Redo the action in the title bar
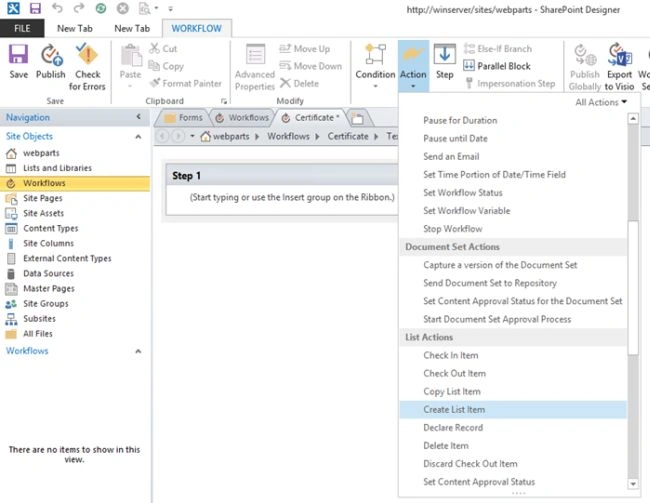This screenshot has width=650, height=503. pos(79,8)
